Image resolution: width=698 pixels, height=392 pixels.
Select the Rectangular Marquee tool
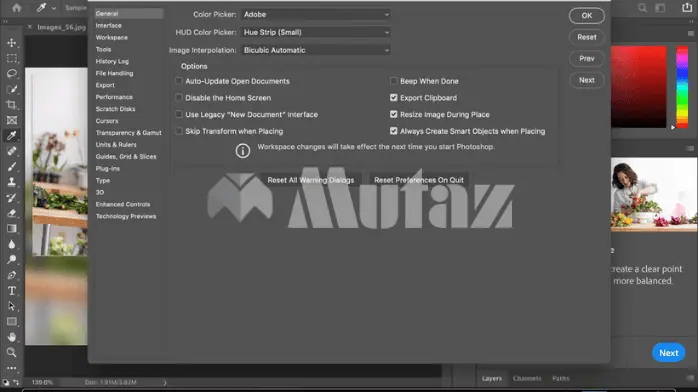[12, 58]
